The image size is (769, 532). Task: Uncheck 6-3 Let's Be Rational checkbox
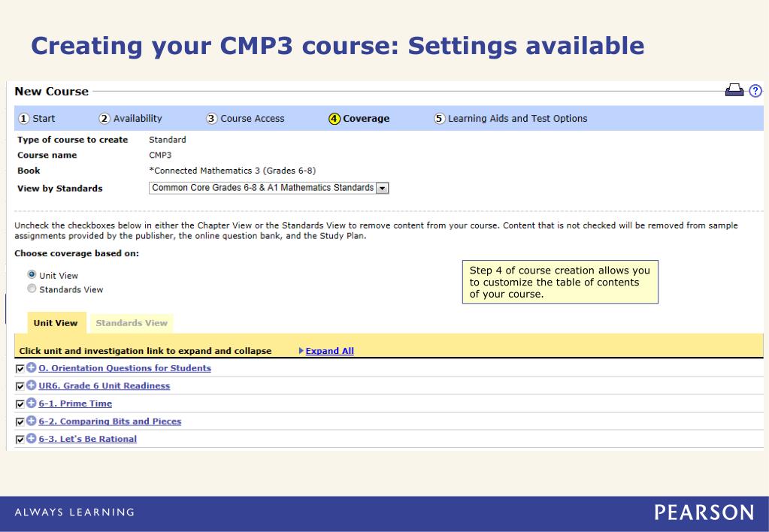[x=20, y=440]
